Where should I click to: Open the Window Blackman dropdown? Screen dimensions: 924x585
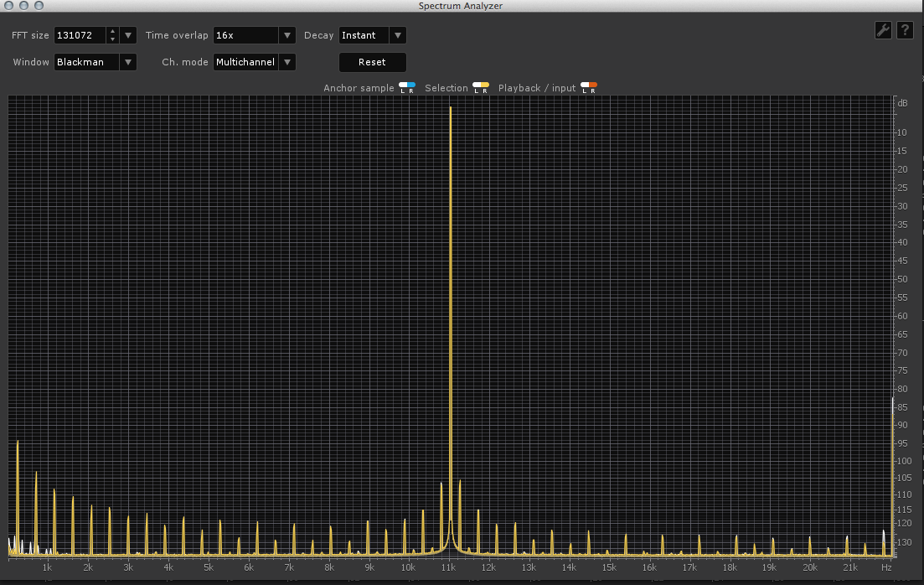95,62
